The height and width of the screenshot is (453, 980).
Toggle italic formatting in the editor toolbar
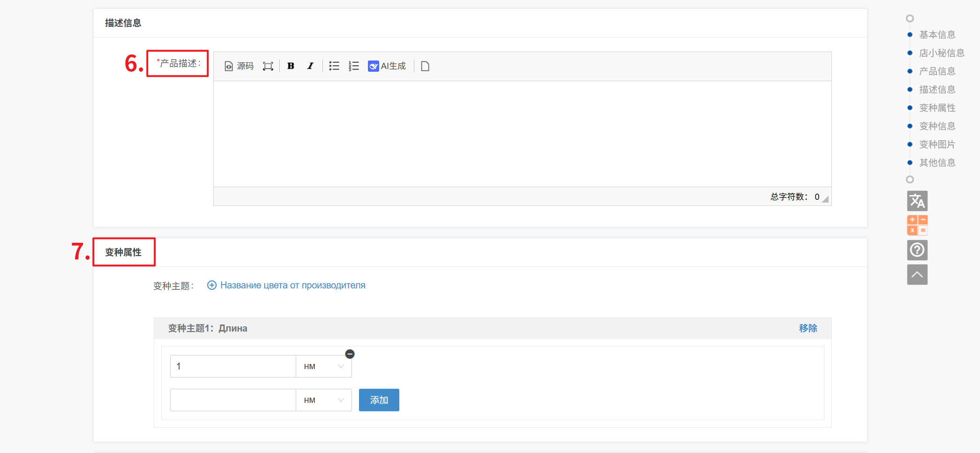(310, 66)
